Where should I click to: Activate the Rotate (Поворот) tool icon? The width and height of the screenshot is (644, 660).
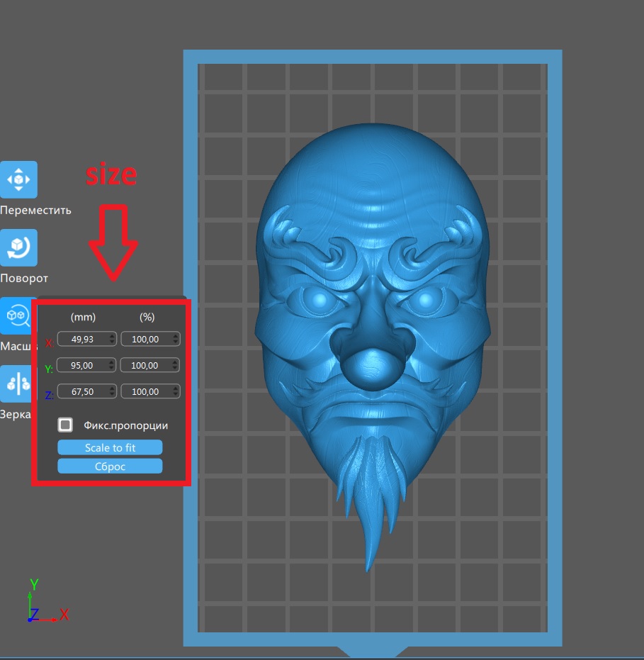(18, 247)
